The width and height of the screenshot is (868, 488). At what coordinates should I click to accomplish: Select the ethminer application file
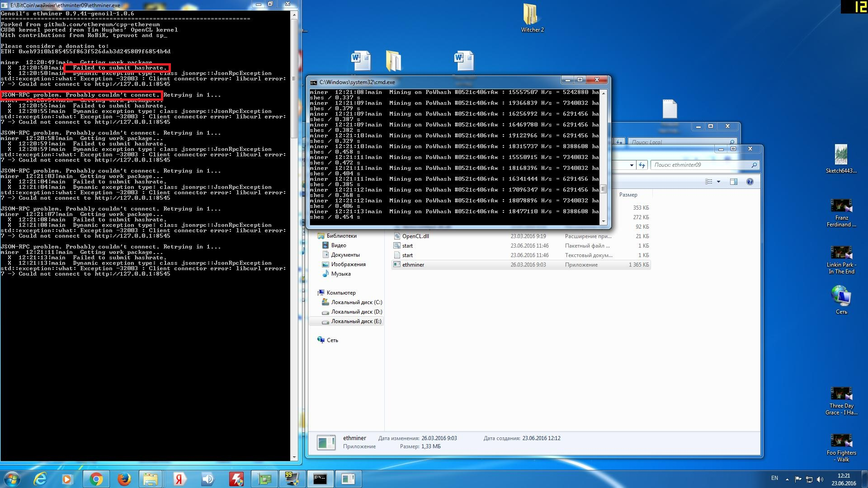pyautogui.click(x=413, y=265)
